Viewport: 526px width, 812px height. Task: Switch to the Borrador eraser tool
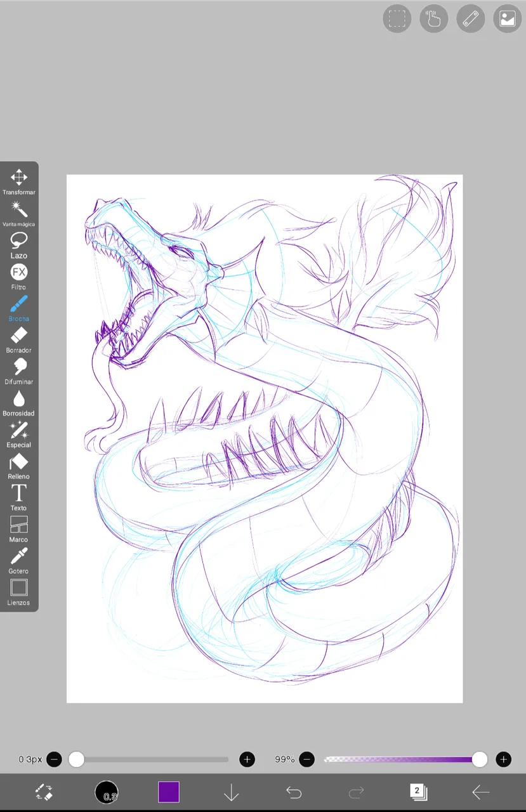[x=18, y=340]
